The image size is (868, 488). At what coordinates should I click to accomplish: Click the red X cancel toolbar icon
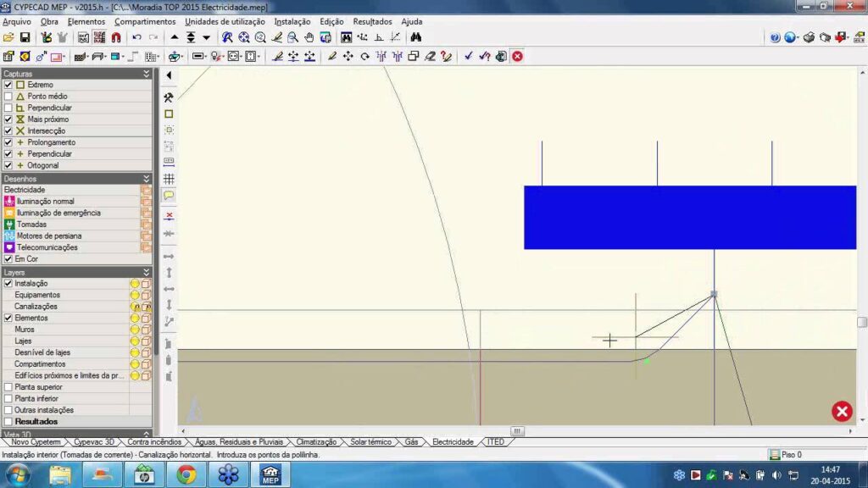517,57
